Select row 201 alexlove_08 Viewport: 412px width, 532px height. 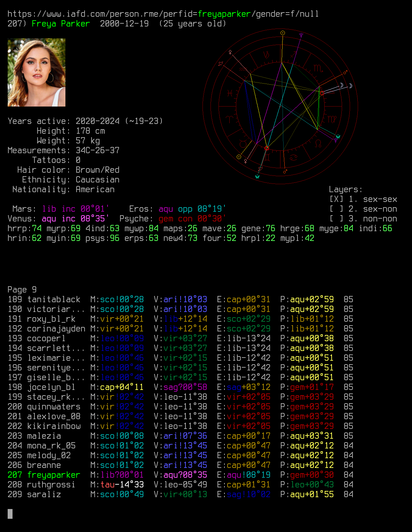click(x=180, y=416)
